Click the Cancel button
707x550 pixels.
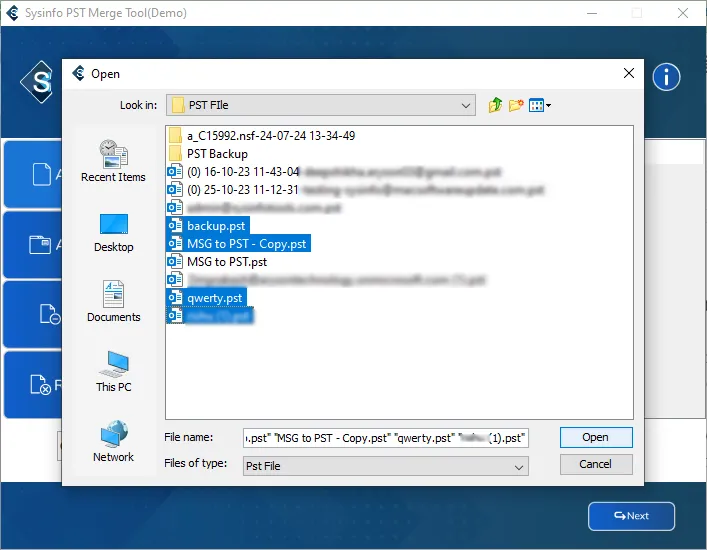pos(596,464)
